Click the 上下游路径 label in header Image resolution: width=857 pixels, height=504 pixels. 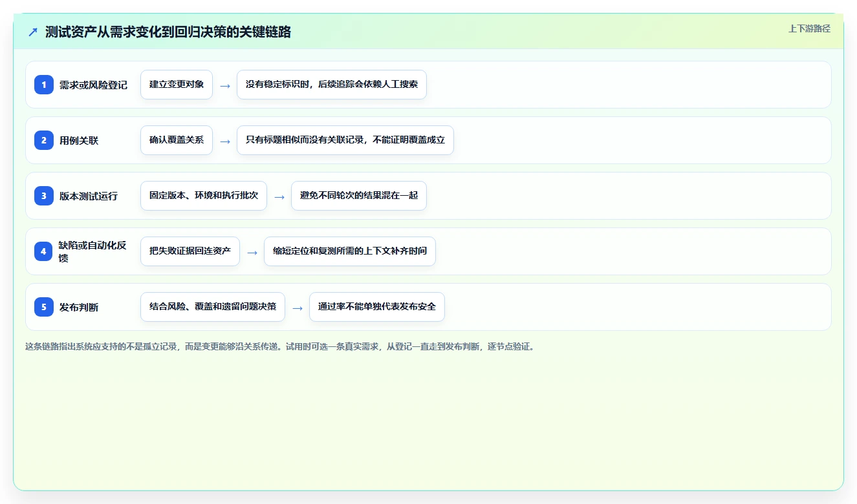click(809, 28)
